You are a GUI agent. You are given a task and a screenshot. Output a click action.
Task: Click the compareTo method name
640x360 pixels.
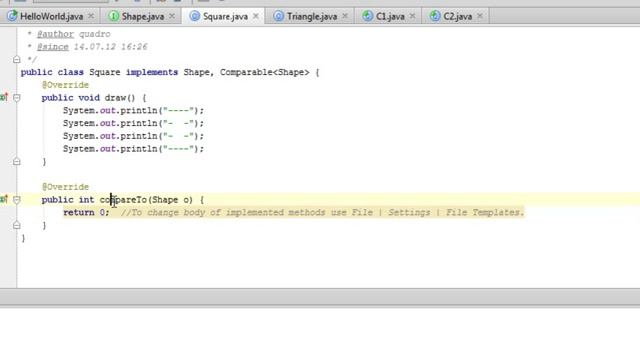pyautogui.click(x=123, y=200)
